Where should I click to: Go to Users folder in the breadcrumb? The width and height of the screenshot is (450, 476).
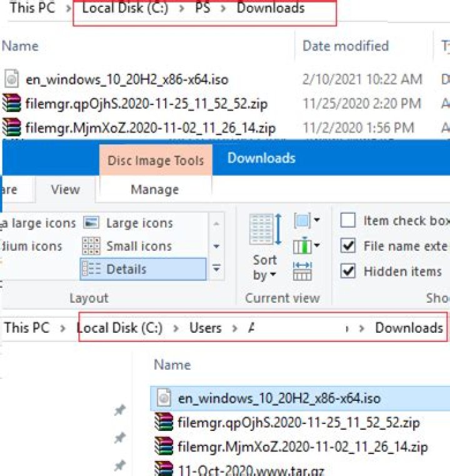(205, 328)
